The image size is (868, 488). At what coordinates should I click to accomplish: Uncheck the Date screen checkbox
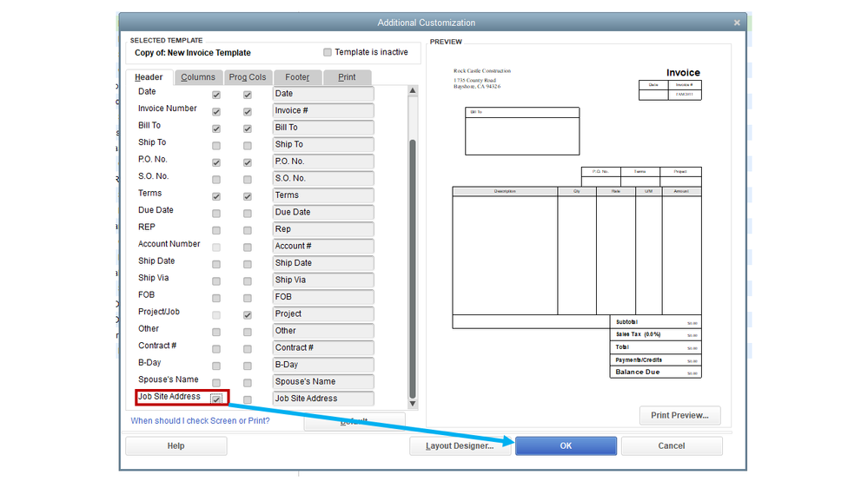click(x=216, y=95)
